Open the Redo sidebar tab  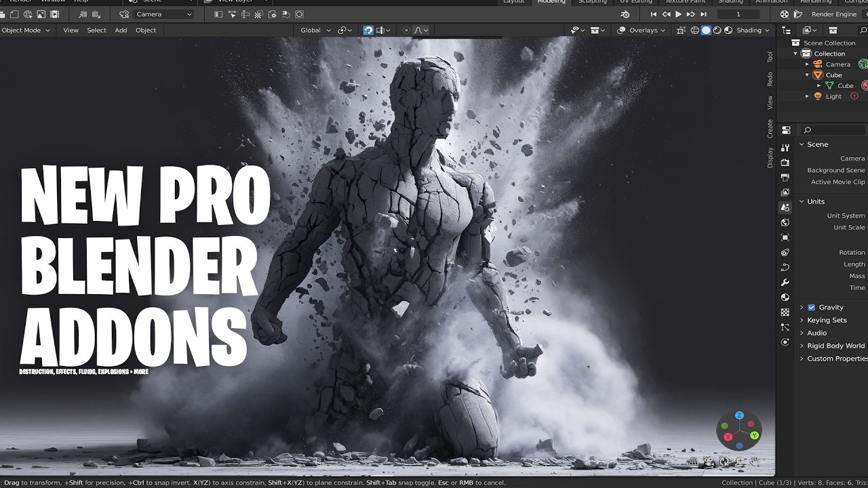(x=770, y=79)
